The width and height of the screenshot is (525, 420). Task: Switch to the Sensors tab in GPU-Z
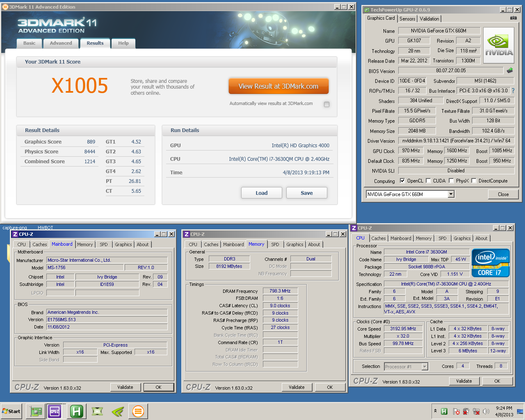click(x=407, y=19)
